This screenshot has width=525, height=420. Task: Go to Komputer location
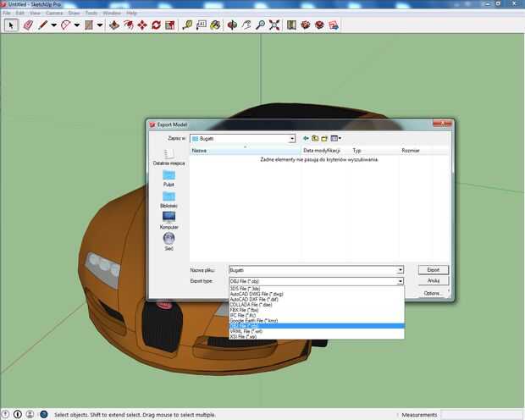pyautogui.click(x=169, y=221)
